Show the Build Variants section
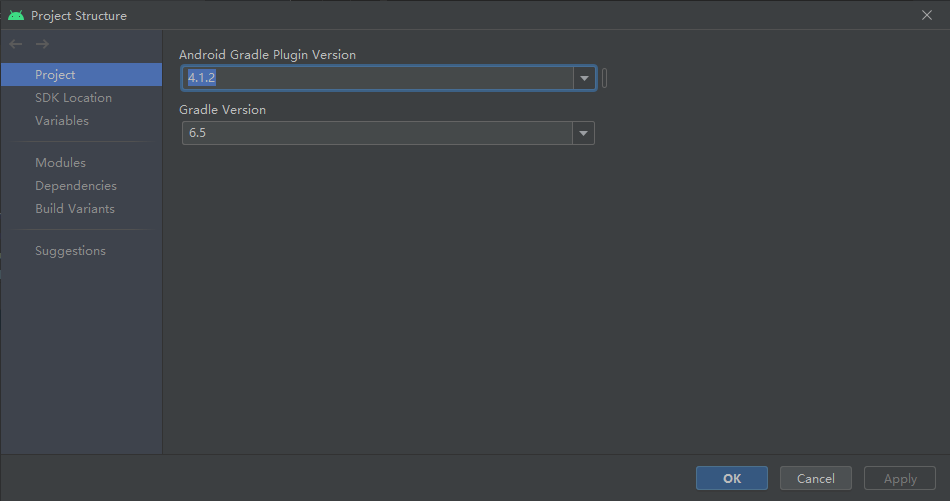The height and width of the screenshot is (501, 950). tap(75, 209)
